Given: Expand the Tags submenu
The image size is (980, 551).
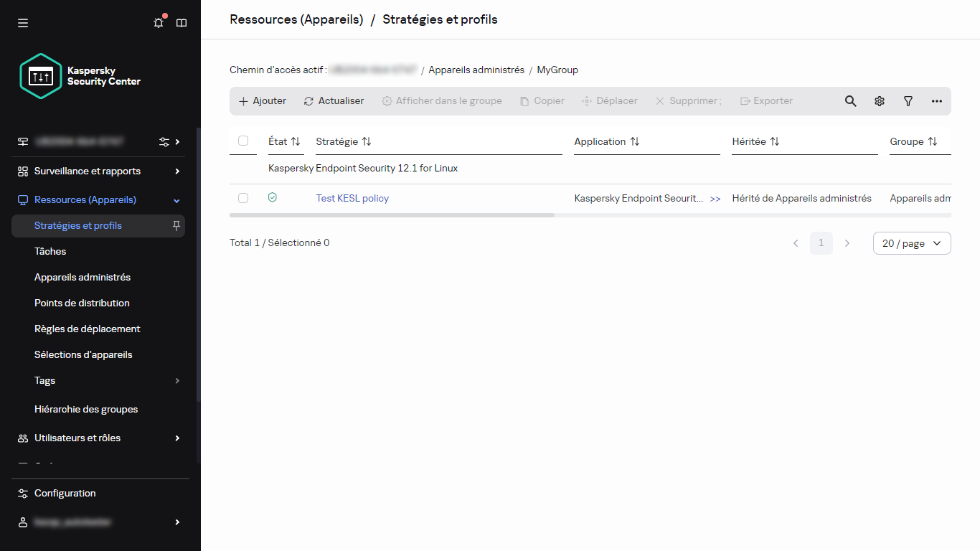Looking at the screenshot, I should click(x=177, y=381).
